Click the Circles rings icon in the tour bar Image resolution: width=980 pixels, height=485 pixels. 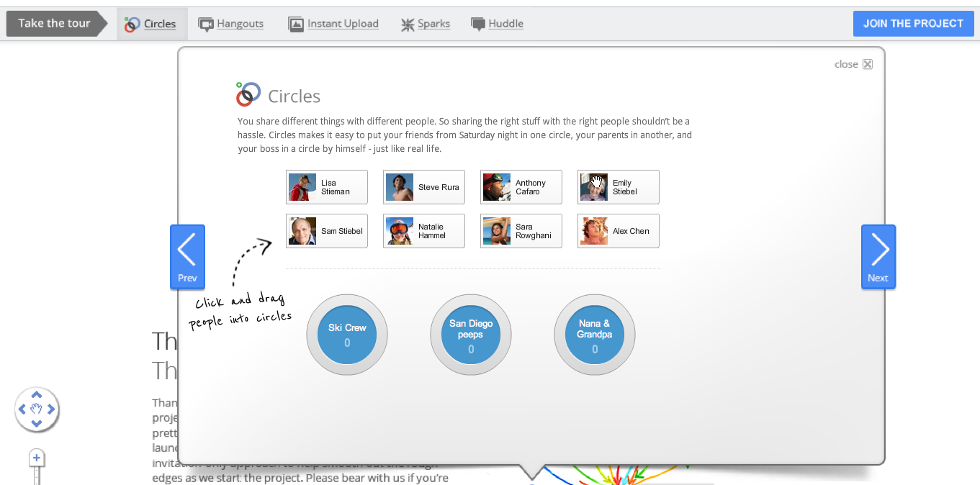(x=131, y=24)
